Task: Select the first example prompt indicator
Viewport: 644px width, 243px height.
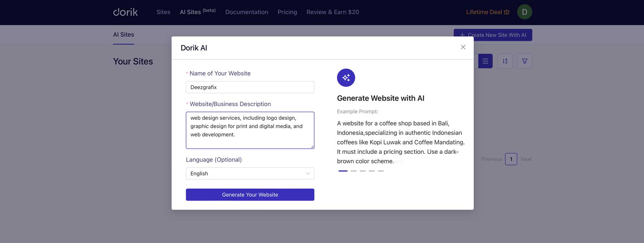Action: tap(343, 171)
